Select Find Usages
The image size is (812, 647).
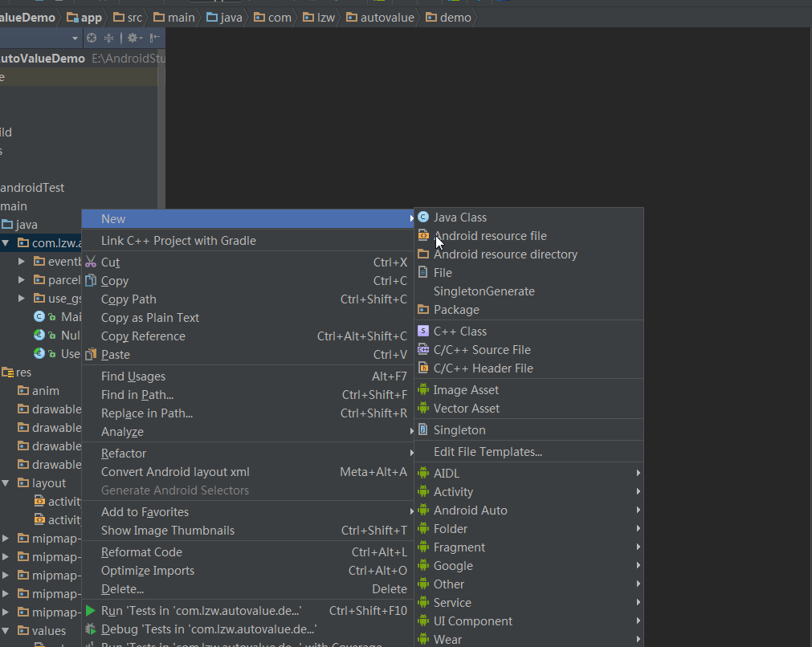tap(248, 376)
